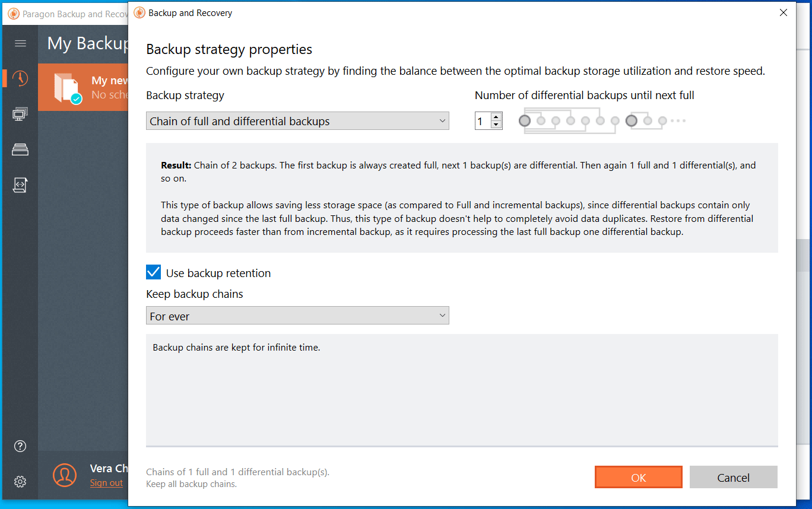
Task: Open the My Computer sidebar icon
Action: click(20, 113)
